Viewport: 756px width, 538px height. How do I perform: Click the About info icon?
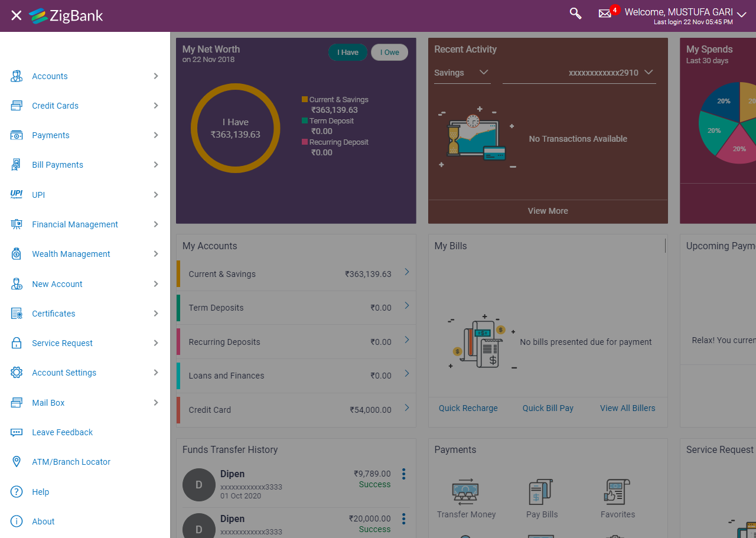point(17,521)
